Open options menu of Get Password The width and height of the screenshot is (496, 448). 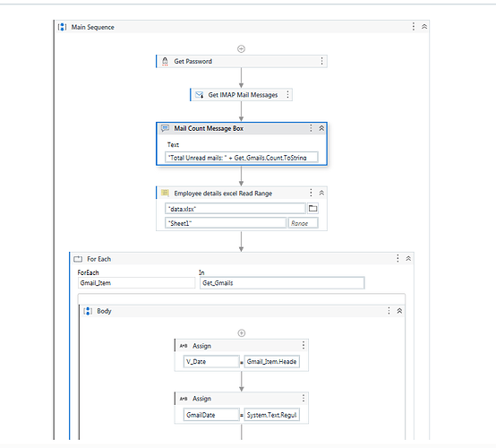(x=321, y=61)
